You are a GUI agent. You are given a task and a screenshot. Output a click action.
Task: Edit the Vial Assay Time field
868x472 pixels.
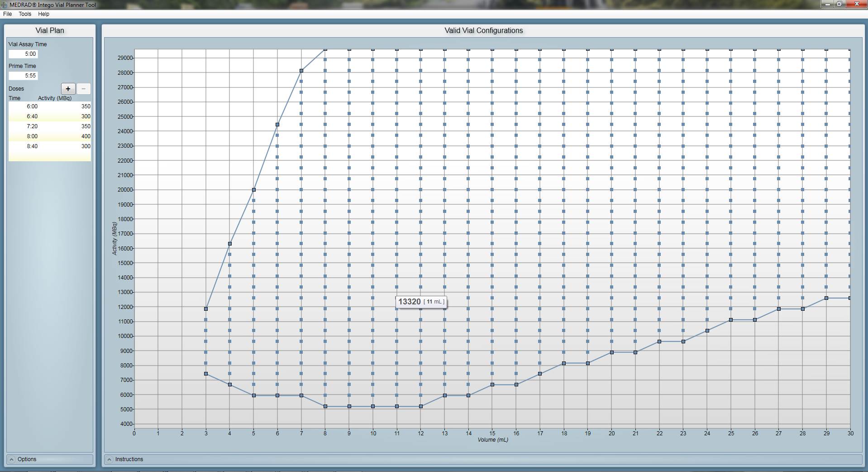pos(23,54)
